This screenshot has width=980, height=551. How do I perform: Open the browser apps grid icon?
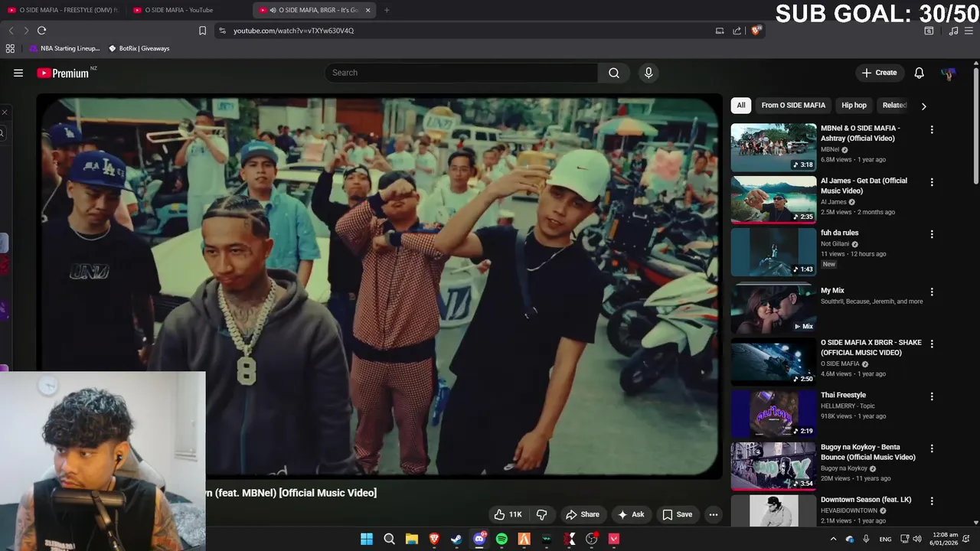pos(10,48)
